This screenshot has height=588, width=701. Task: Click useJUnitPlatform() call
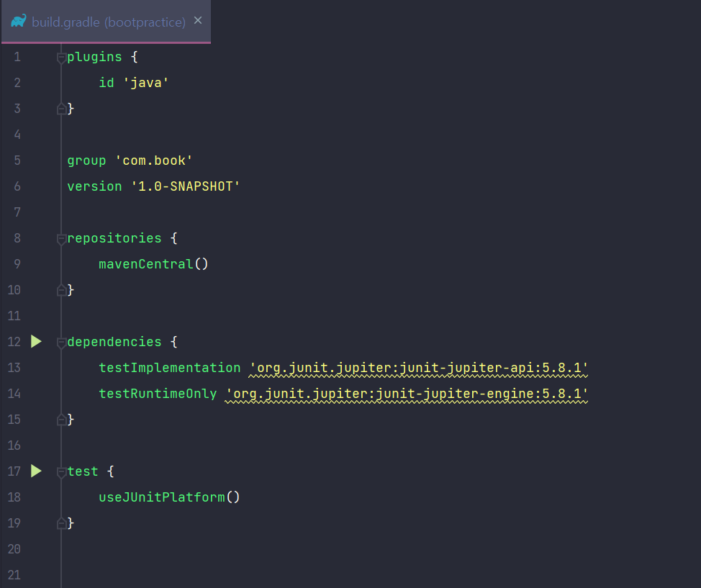(x=169, y=497)
